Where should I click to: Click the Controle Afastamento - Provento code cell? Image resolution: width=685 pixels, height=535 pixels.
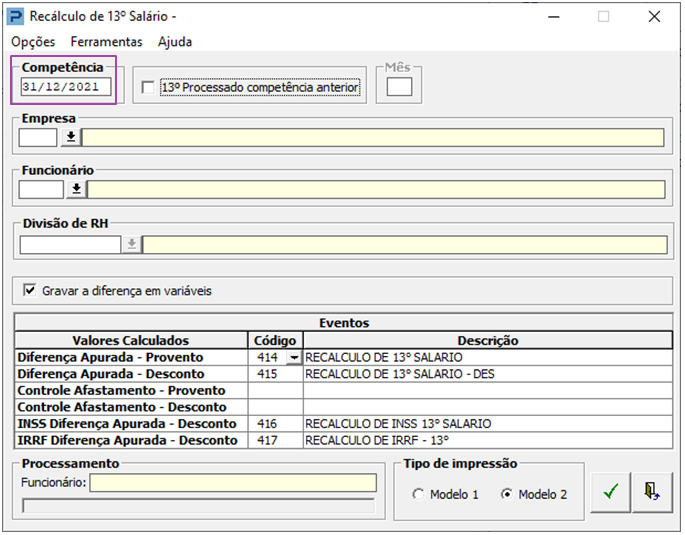[275, 391]
